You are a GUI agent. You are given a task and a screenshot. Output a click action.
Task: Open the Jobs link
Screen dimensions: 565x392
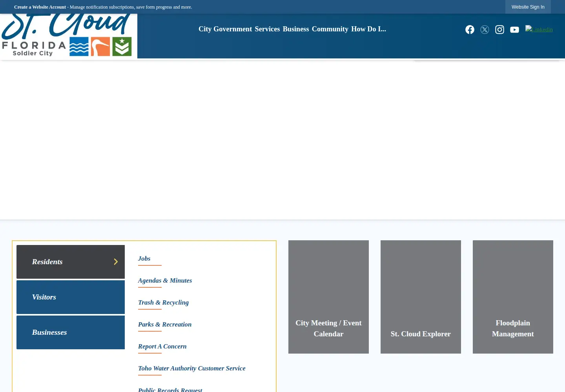(144, 259)
